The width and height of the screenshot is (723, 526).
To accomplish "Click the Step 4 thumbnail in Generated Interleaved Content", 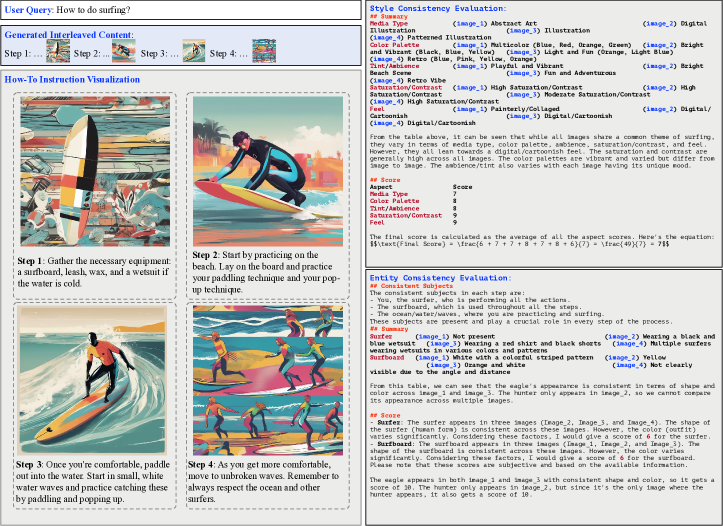I will pyautogui.click(x=264, y=51).
